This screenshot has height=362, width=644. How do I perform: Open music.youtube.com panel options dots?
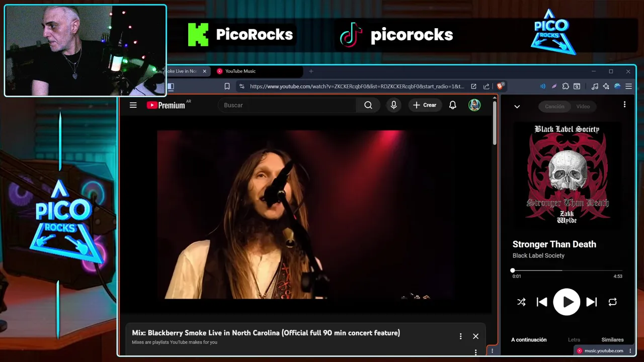[x=630, y=351]
